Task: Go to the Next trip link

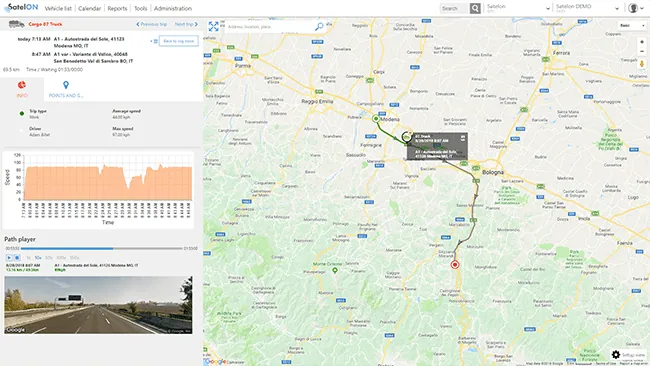Action: 186,24
